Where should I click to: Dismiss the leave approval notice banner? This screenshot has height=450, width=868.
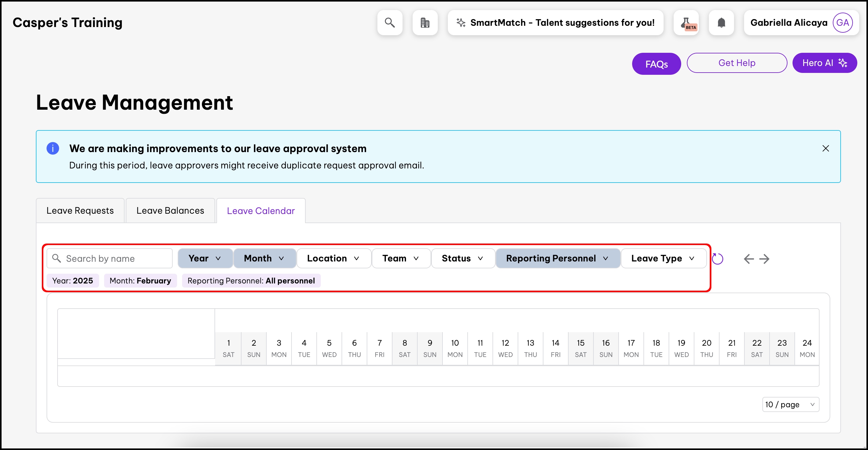click(x=826, y=148)
